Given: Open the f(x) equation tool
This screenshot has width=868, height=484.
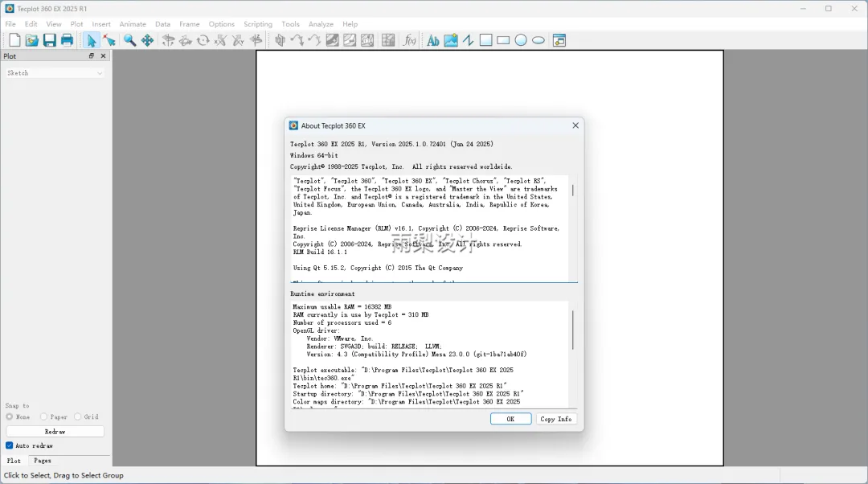Looking at the screenshot, I should coord(409,40).
